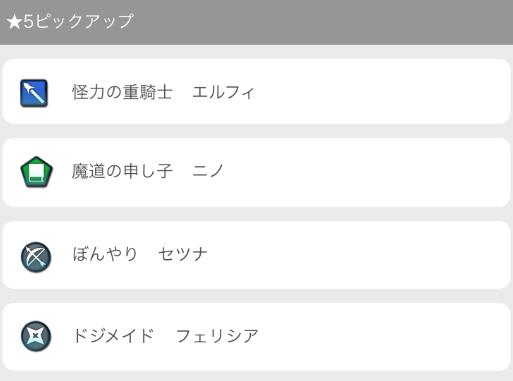Tap the blank area of the フェリシア row card
The width and height of the screenshot is (513, 381).
click(x=383, y=337)
